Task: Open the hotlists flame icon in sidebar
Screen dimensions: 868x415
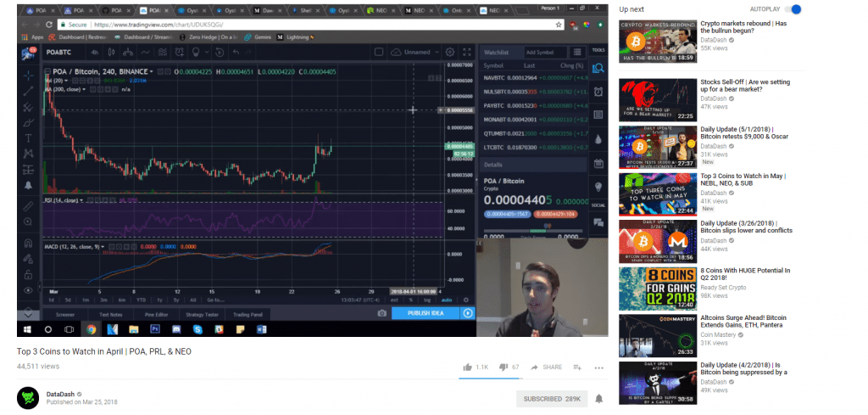Action: pos(598,139)
